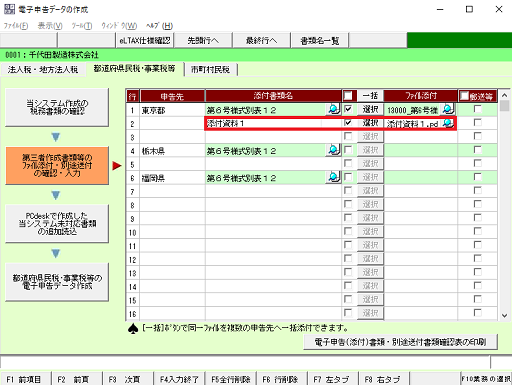Click the 申告先 column header
Viewport: 512px width, 385px height.
point(172,96)
